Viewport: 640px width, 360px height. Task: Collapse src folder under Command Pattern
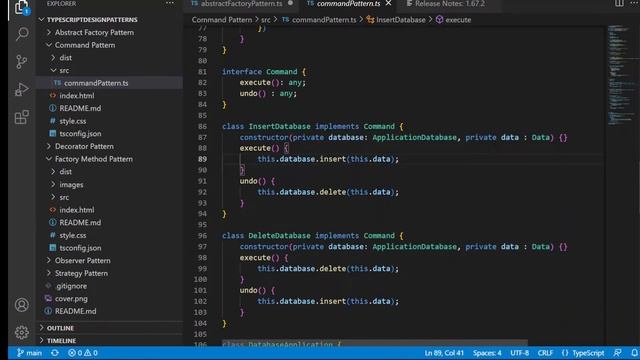pyautogui.click(x=64, y=70)
